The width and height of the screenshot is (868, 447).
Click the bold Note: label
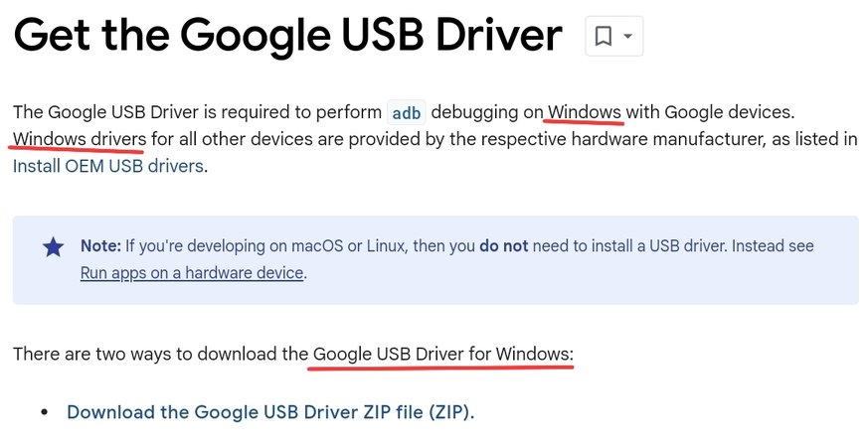pyautogui.click(x=100, y=245)
